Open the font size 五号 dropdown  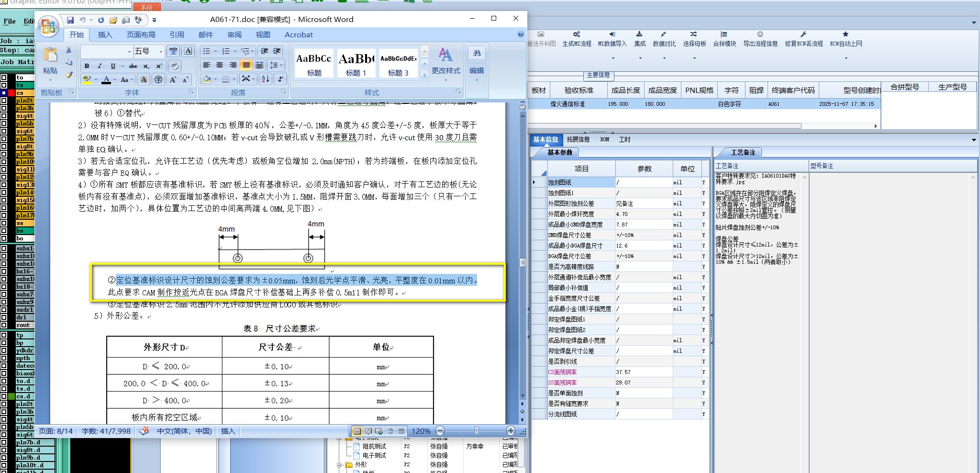pyautogui.click(x=161, y=51)
